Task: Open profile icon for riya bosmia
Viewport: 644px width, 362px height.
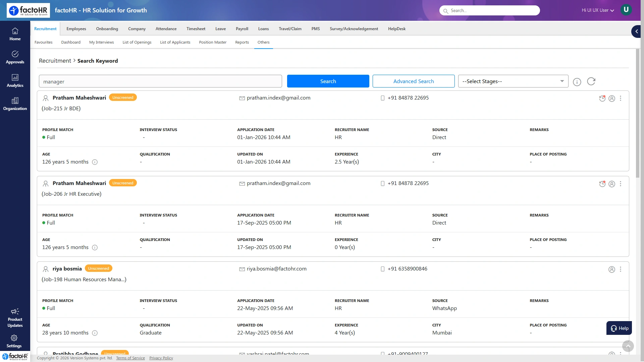Action: 612,269
